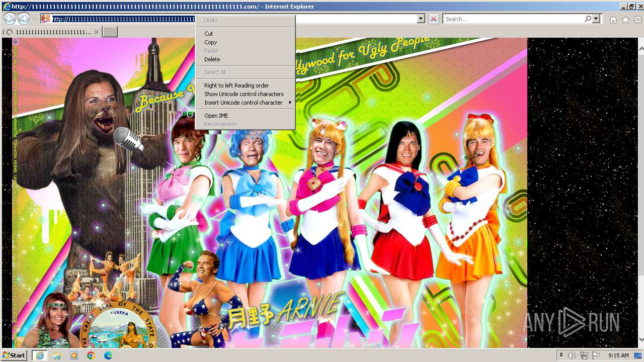Choose Cut from context menu

pyautogui.click(x=245, y=34)
